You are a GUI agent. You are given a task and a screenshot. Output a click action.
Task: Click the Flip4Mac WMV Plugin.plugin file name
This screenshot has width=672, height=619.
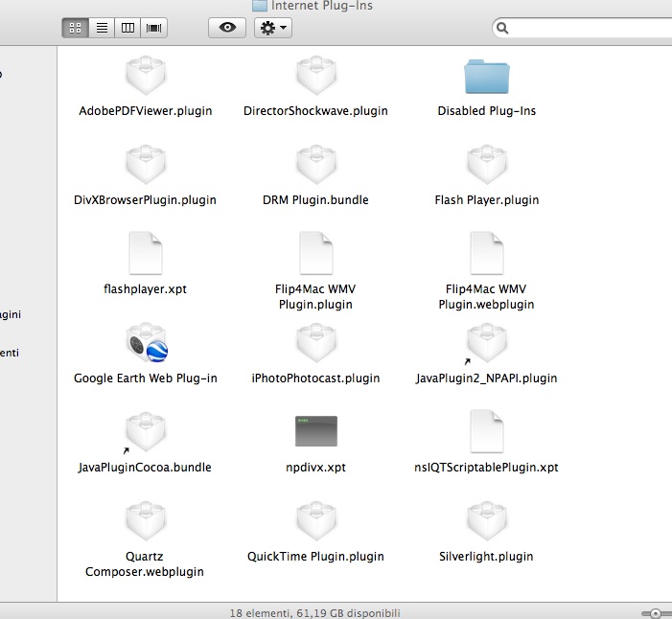pos(315,297)
